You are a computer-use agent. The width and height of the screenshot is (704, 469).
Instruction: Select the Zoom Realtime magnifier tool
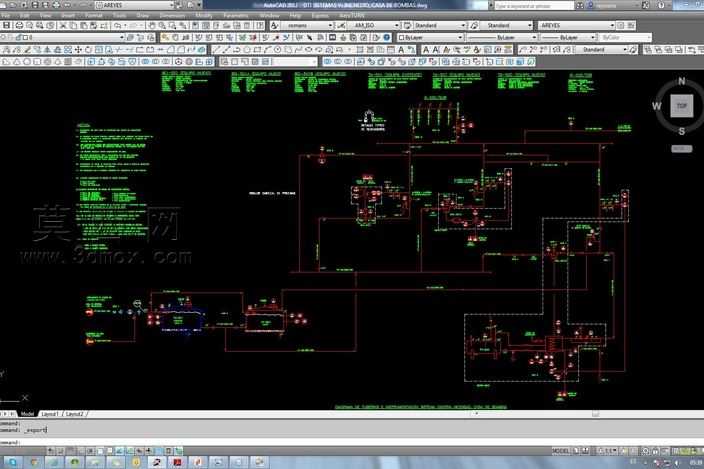click(x=163, y=26)
